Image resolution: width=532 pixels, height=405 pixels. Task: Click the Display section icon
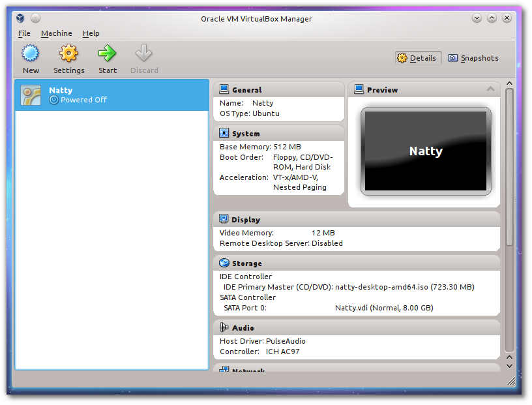(x=224, y=219)
